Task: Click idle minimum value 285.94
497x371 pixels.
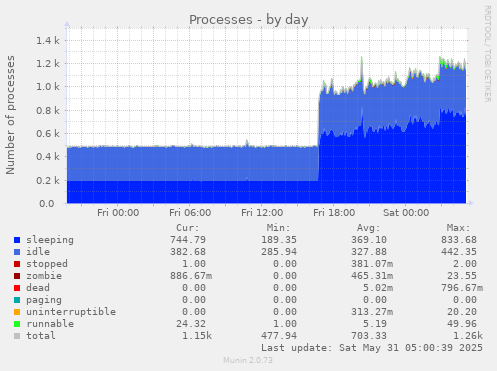Action: click(279, 252)
